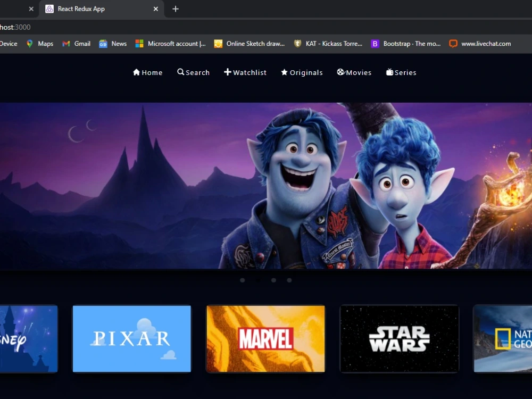Open the News bookmark
Viewport: 532px width, 399px height.
(113, 44)
